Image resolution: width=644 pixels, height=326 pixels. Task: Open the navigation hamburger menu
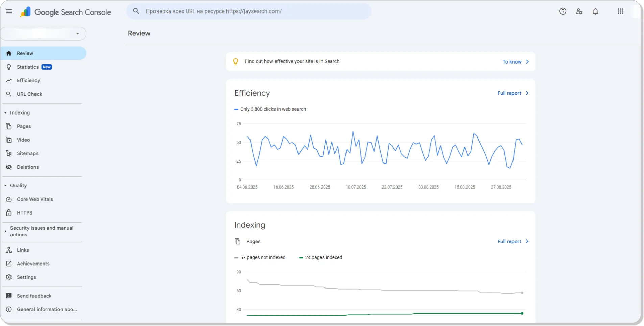9,11
